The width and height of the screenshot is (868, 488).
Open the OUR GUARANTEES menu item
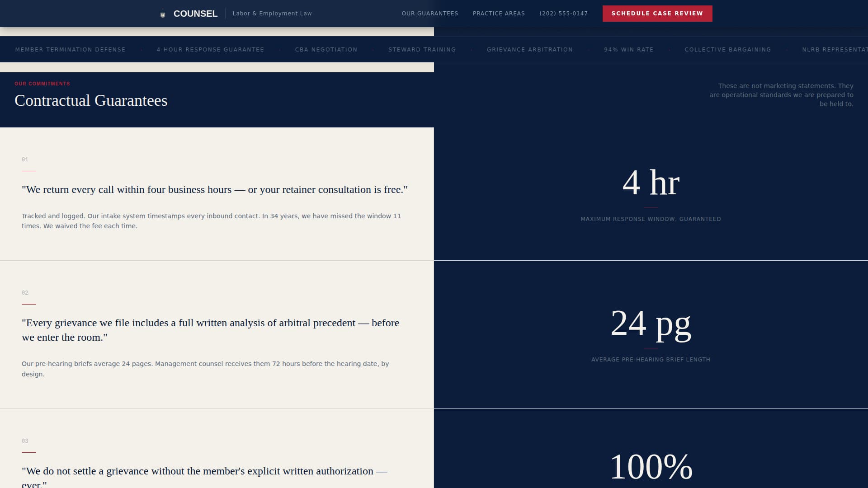[x=429, y=13]
